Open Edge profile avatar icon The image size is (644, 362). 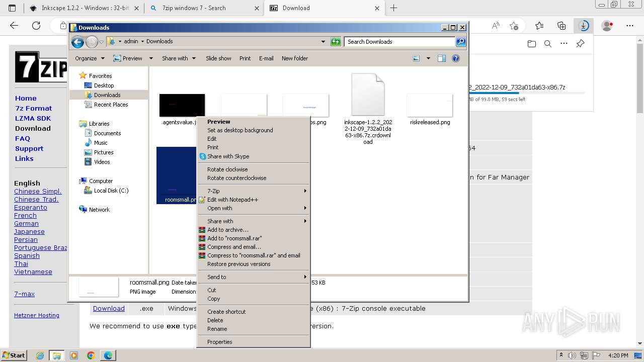tap(607, 26)
